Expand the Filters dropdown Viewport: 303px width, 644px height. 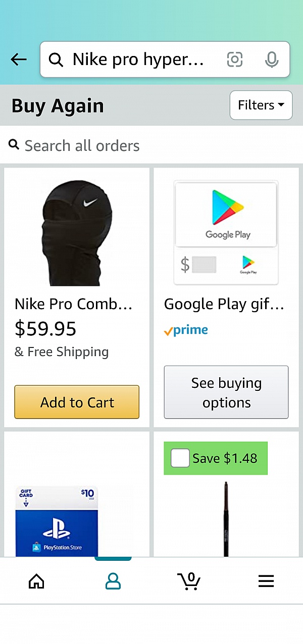(261, 105)
